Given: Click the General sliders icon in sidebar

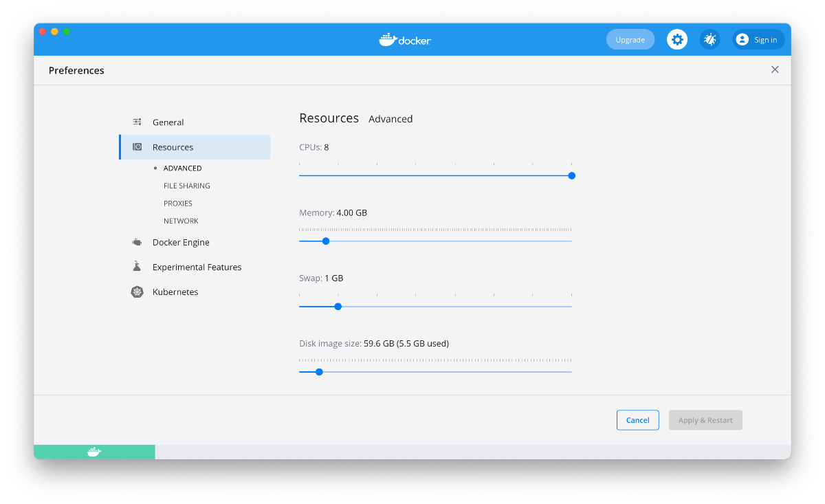Looking at the screenshot, I should [x=137, y=122].
